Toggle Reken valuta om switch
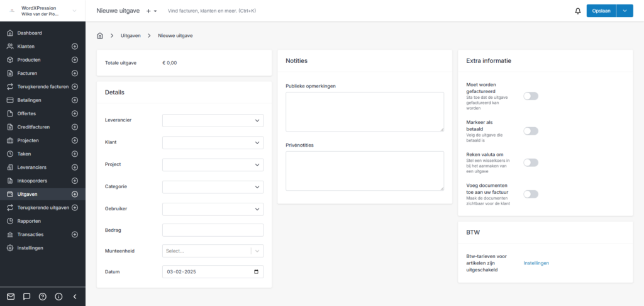 (531, 162)
